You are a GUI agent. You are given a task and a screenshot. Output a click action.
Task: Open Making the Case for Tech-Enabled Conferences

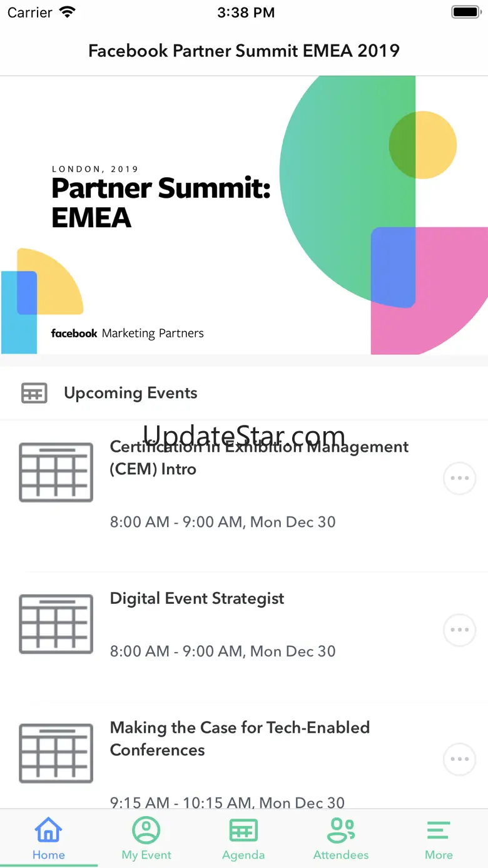click(240, 738)
